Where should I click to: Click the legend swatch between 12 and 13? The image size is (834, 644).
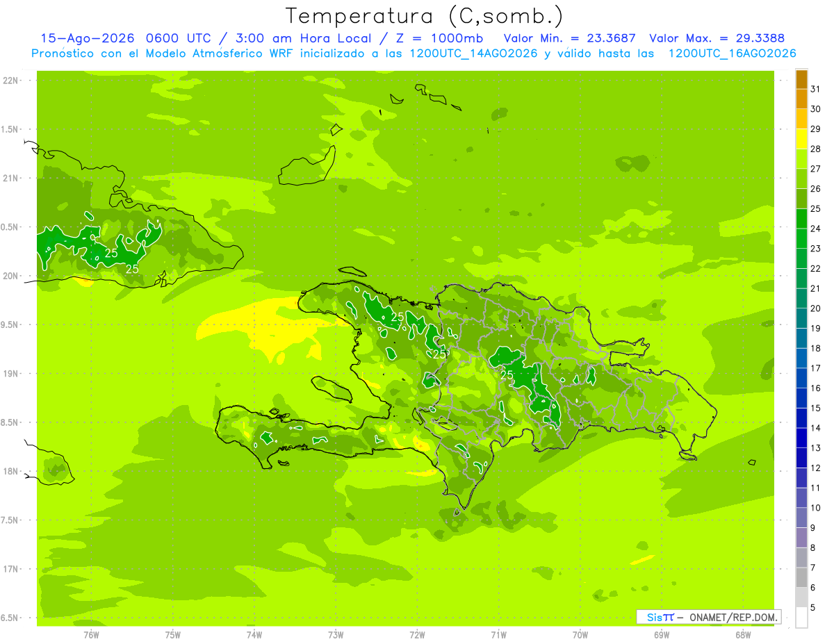click(x=801, y=458)
